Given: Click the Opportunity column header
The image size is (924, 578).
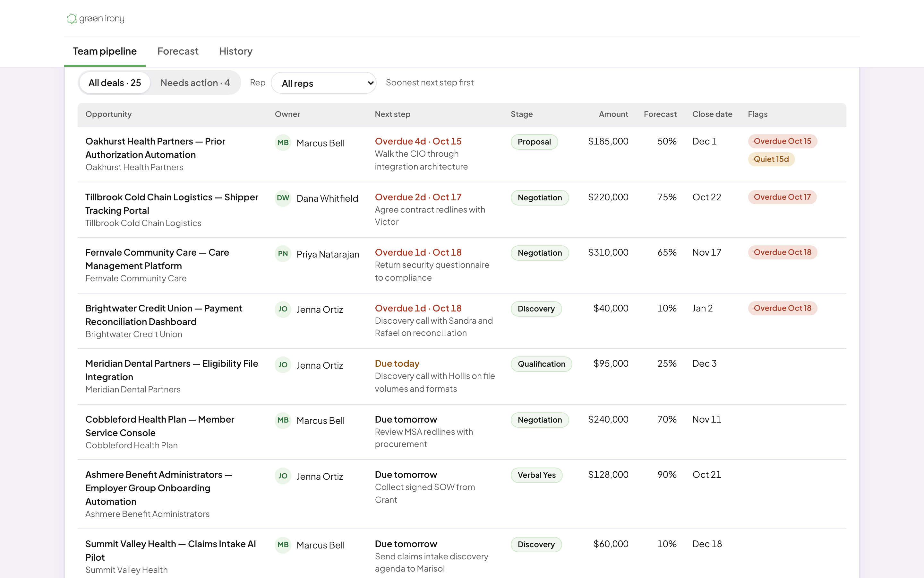Looking at the screenshot, I should pos(108,114).
